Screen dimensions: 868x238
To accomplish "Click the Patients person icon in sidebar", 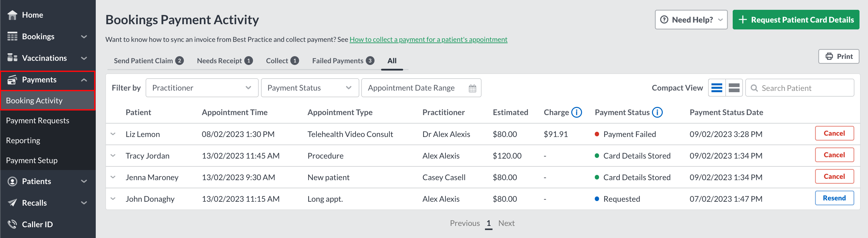I will tap(12, 181).
